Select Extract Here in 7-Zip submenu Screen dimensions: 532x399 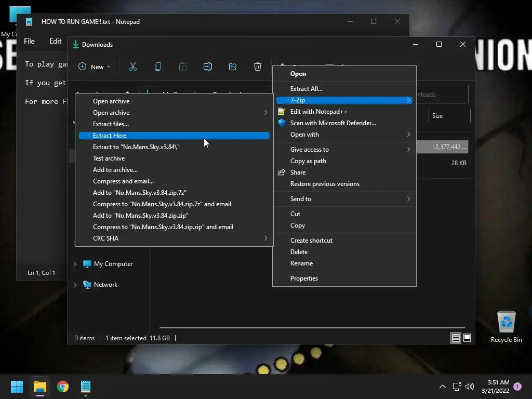click(x=174, y=136)
